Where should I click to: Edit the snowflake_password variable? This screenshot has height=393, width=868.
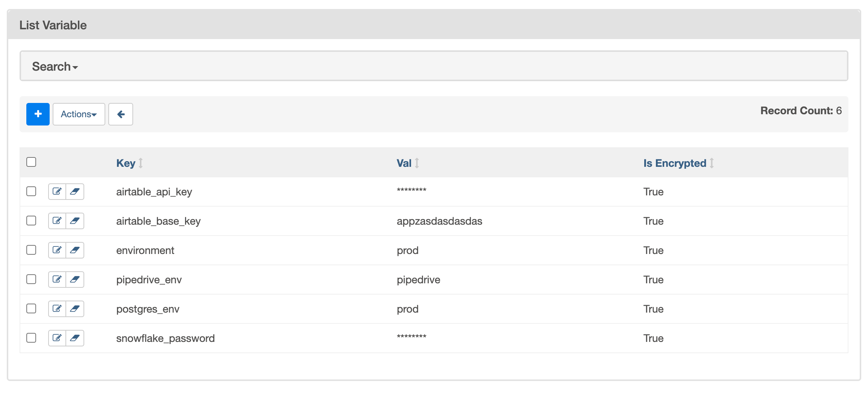(x=57, y=338)
